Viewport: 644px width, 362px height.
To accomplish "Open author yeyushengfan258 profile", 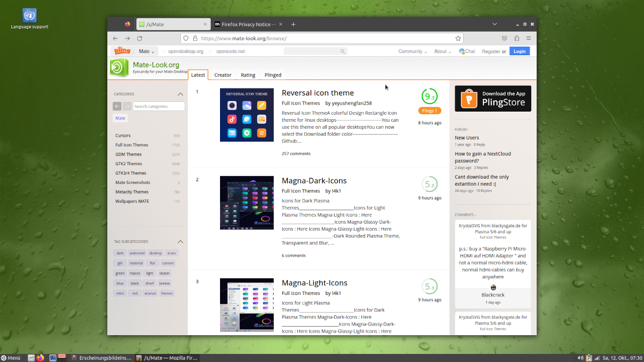I will pos(352,103).
